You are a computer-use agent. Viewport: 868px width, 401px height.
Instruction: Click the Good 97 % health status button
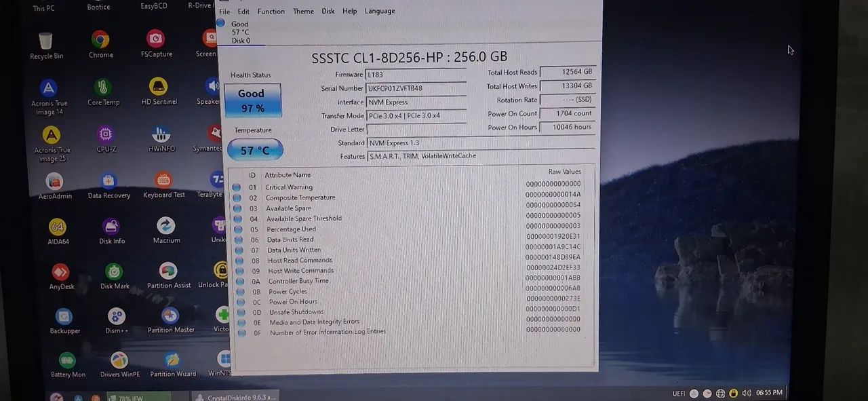[252, 100]
